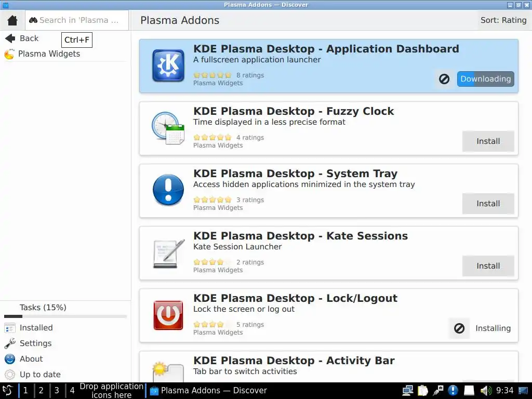Click the 2 ratings text for Kate Sessions
532x399 pixels.
[250, 262]
